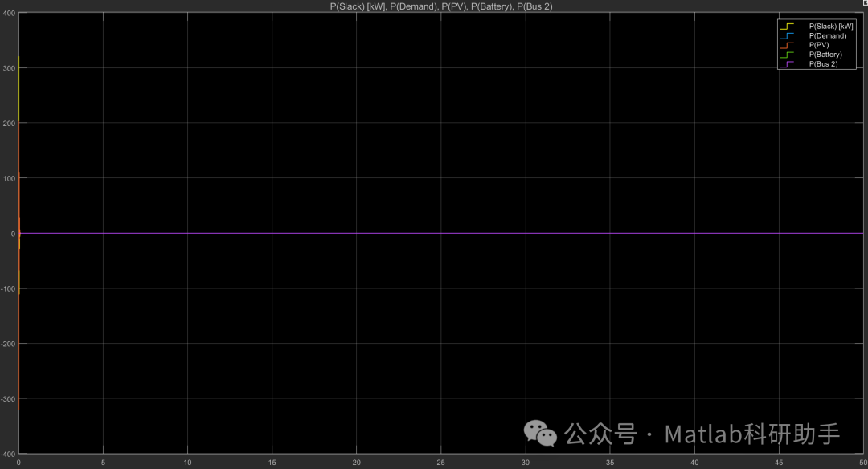The width and height of the screenshot is (868, 469).
Task: Click the 10 label on the time axis
Action: 187,463
